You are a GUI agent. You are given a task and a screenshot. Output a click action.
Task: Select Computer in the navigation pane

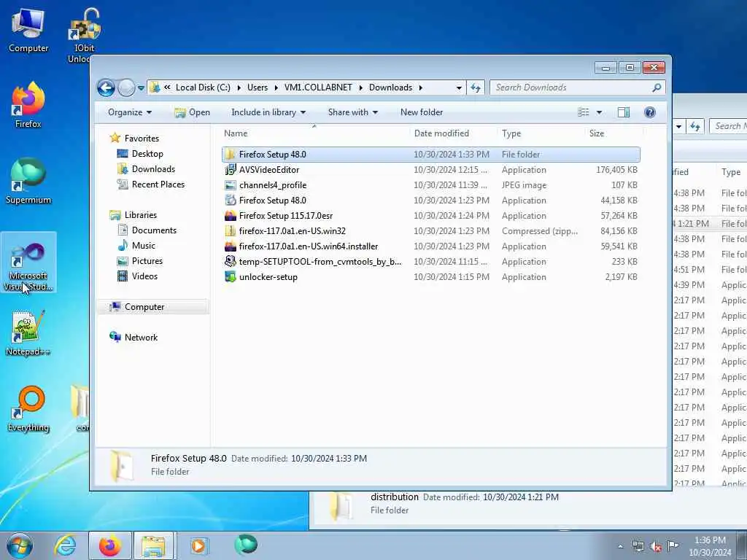point(153,307)
